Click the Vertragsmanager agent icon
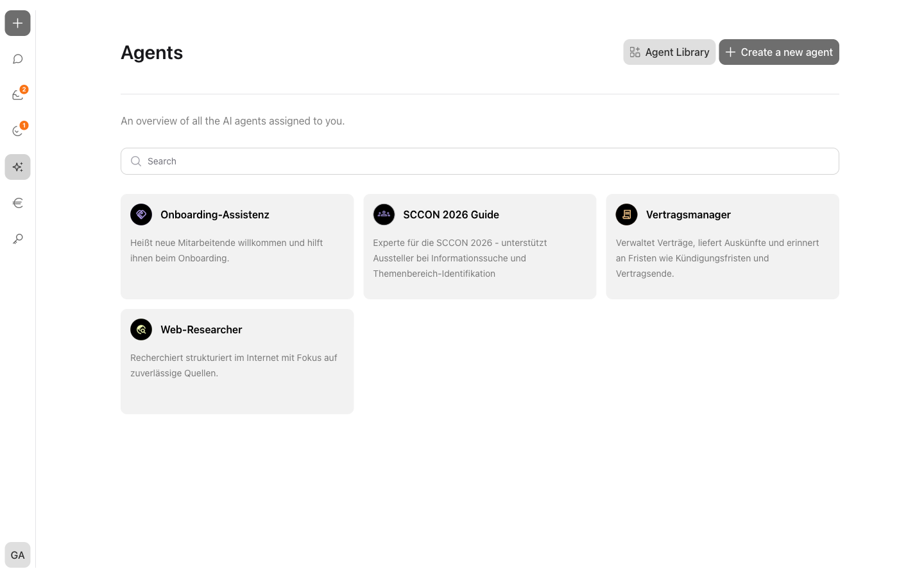Screen dimensions: 924x578 (x=626, y=215)
